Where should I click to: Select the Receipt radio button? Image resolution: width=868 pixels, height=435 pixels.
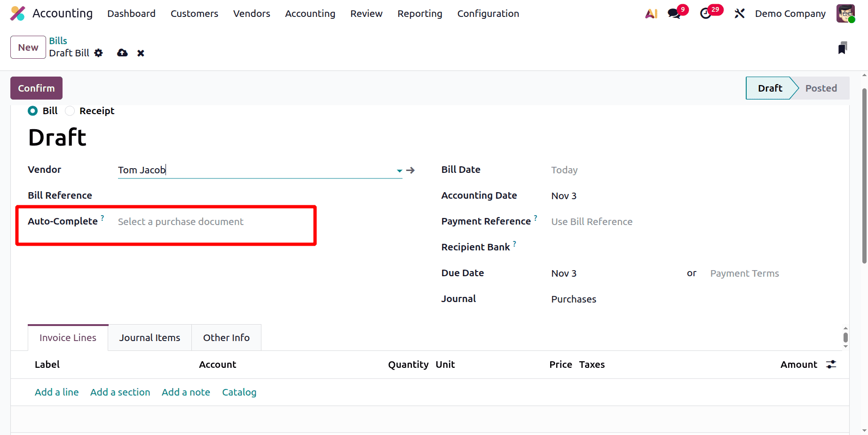(70, 111)
